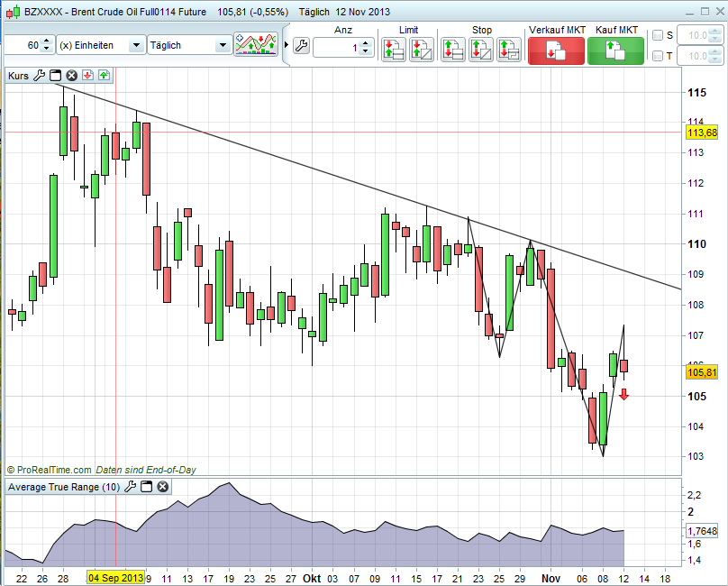Click the 04 Sep 2013 date marker
Image resolution: width=728 pixels, height=586 pixels.
pos(115,577)
